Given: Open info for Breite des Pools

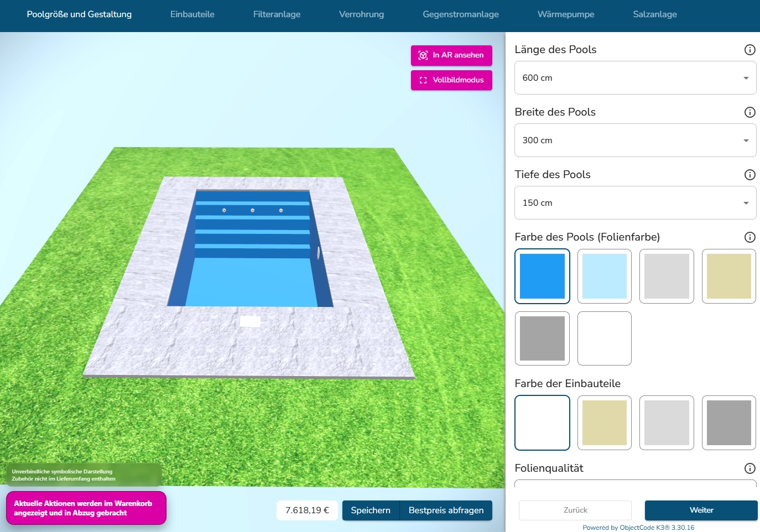Looking at the screenshot, I should pyautogui.click(x=749, y=112).
